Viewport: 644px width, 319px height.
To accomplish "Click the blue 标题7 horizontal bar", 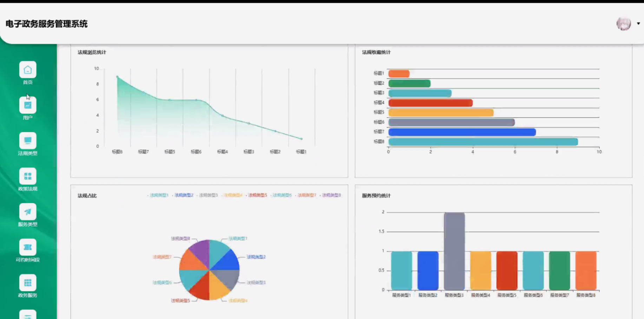I will tap(462, 132).
